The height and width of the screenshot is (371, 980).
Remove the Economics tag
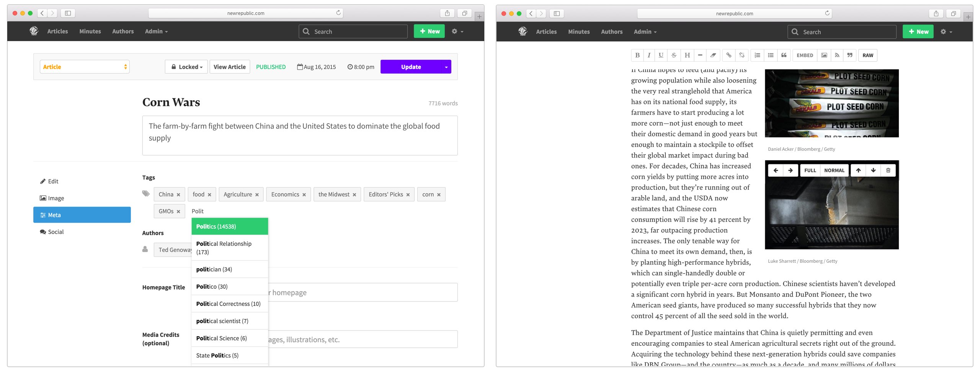(304, 195)
